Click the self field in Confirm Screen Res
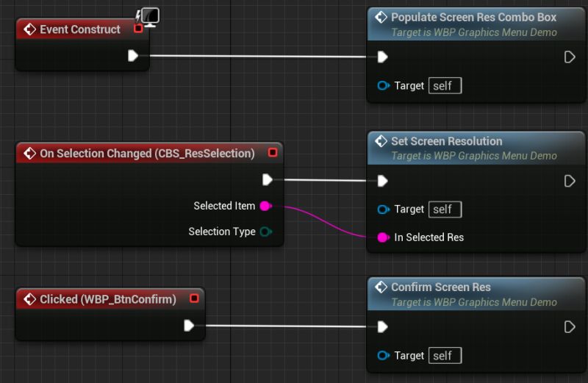Image resolution: width=588 pixels, height=383 pixels. point(445,355)
